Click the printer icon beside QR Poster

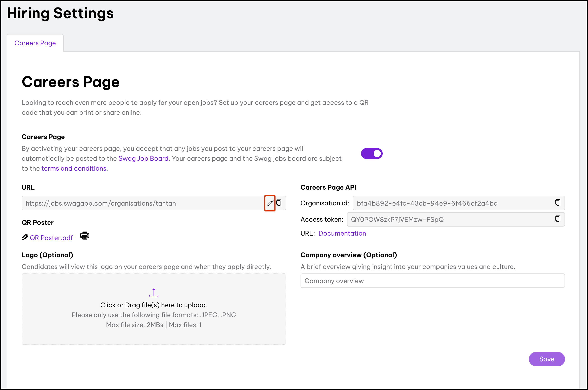click(x=85, y=236)
